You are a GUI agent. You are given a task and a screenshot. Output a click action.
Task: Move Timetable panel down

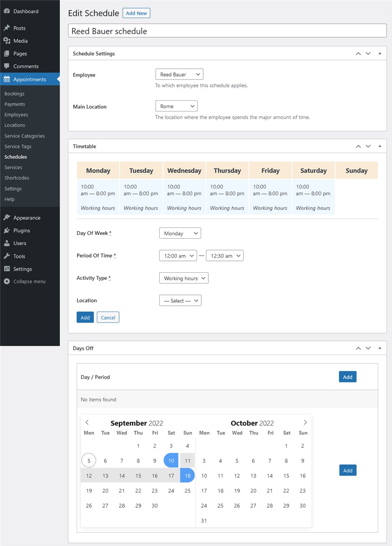(368, 146)
